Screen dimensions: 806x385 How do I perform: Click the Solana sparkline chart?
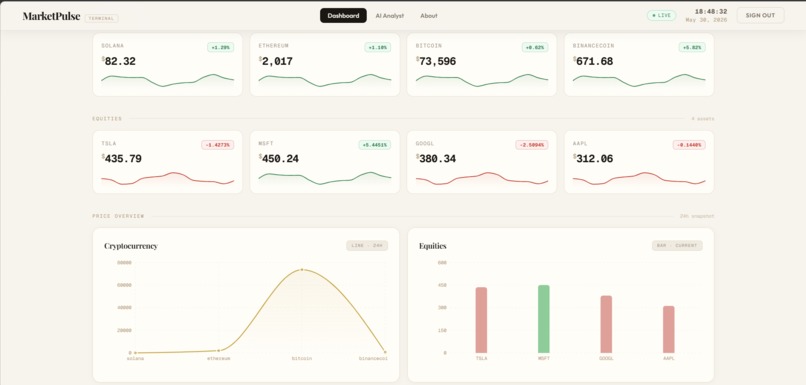click(168, 81)
